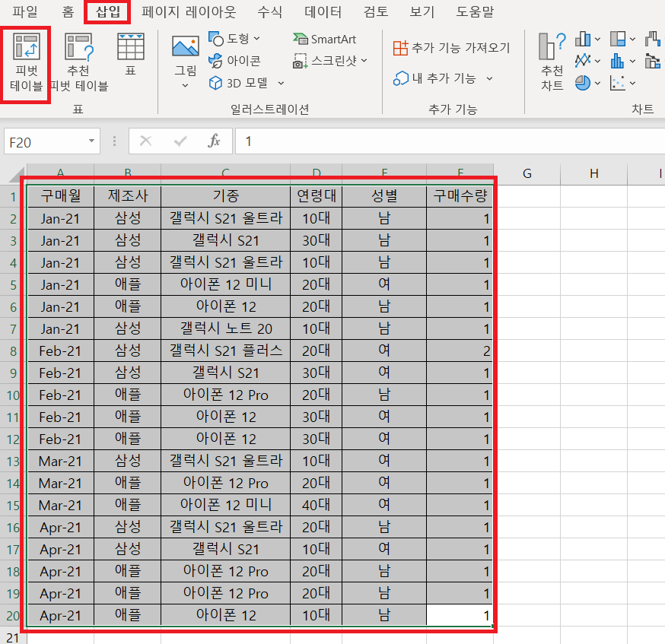Switch to the 보기 (View) tab
Image resolution: width=665 pixels, height=644 pixels.
click(422, 12)
